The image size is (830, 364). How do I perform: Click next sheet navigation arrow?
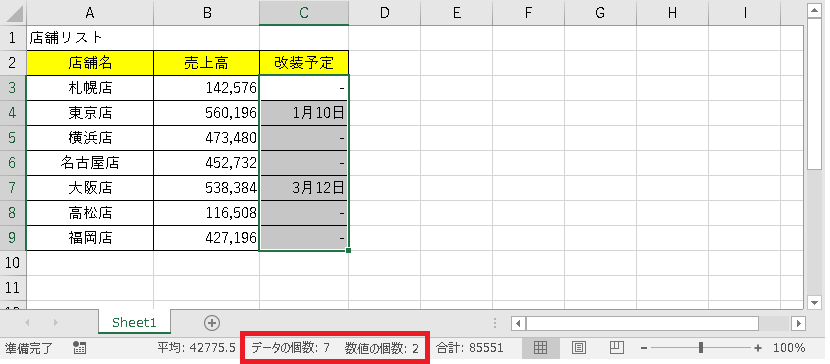click(x=56, y=322)
